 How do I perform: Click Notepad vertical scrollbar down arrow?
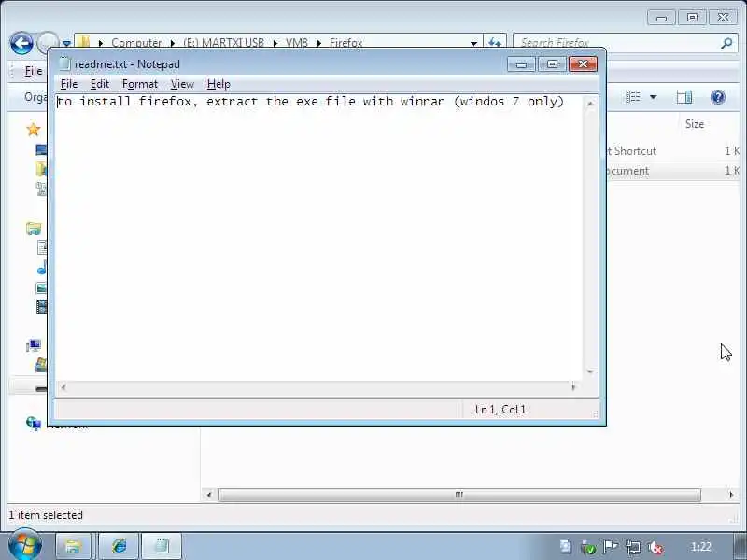pos(590,371)
